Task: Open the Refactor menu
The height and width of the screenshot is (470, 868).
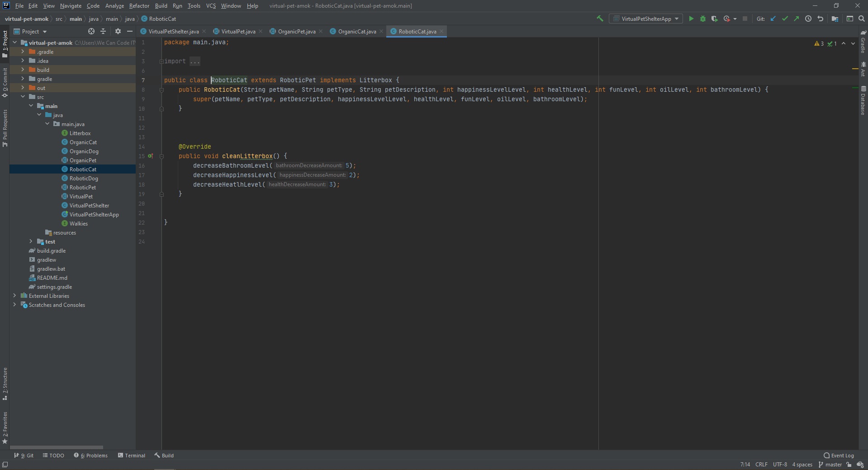Action: coord(139,6)
